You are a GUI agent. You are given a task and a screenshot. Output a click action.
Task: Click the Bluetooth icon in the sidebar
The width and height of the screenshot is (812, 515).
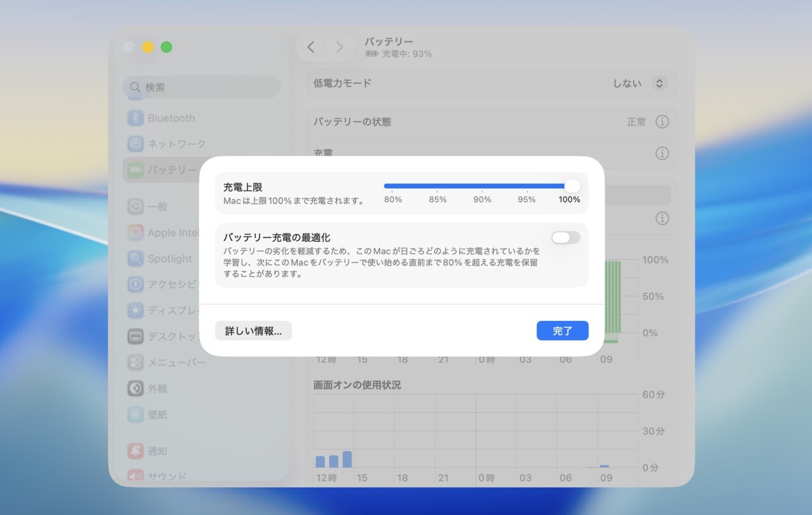tap(135, 118)
